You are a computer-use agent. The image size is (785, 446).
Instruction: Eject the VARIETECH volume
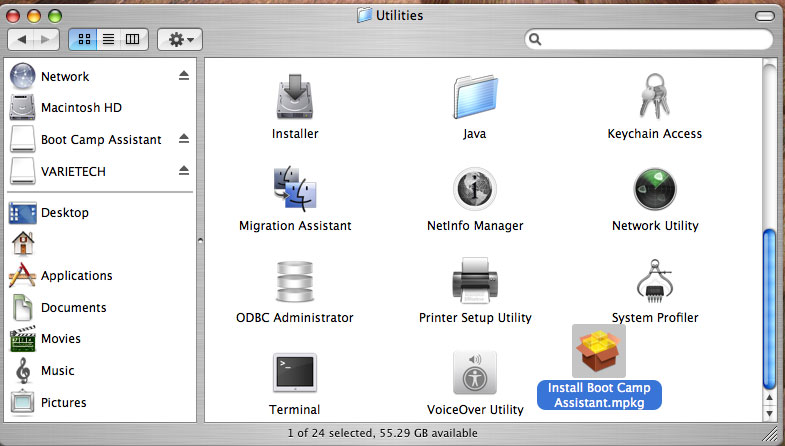click(x=184, y=171)
